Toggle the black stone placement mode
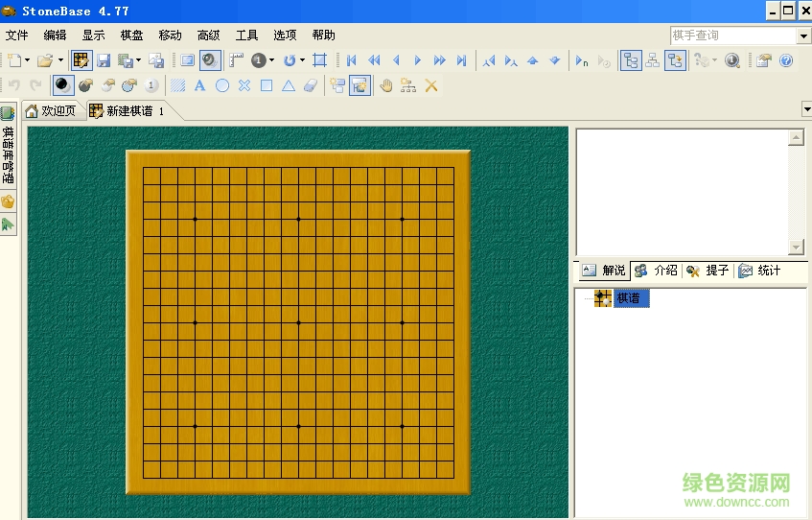Screen dimensions: 812x520 coord(62,85)
